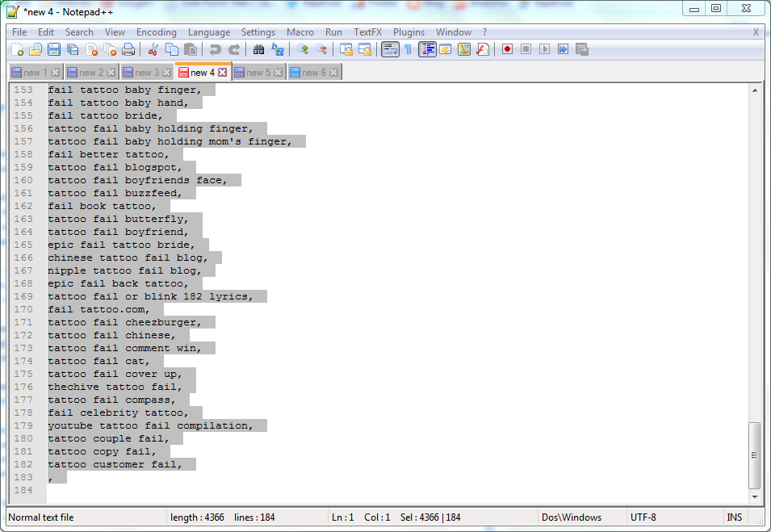Close document X at menu bar right
The height and width of the screenshot is (532, 771).
point(756,32)
